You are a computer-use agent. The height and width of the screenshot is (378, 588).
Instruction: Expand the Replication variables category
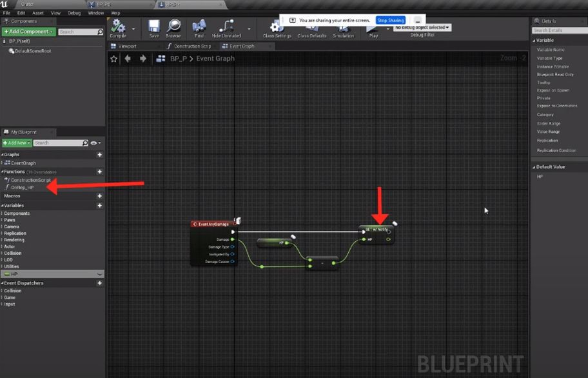coord(15,234)
